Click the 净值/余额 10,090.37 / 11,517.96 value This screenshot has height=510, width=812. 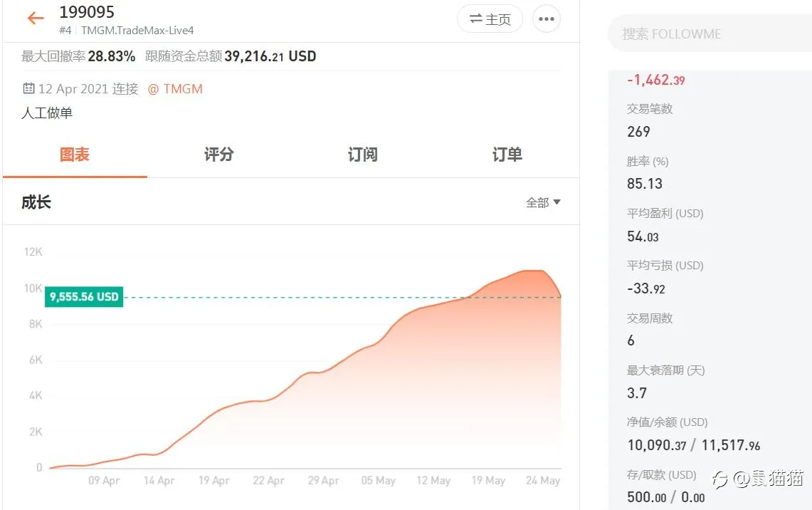tap(693, 445)
